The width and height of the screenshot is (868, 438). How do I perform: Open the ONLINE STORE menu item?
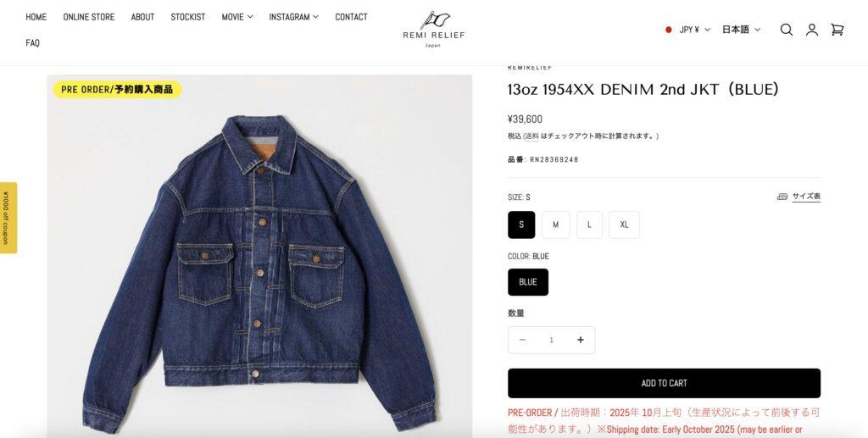88,17
